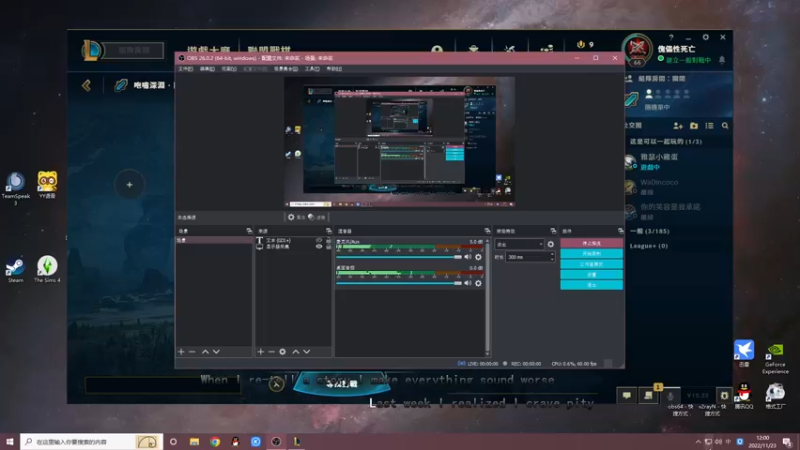
Task: Remove the selected source with the Sources minus button
Action: tap(271, 352)
